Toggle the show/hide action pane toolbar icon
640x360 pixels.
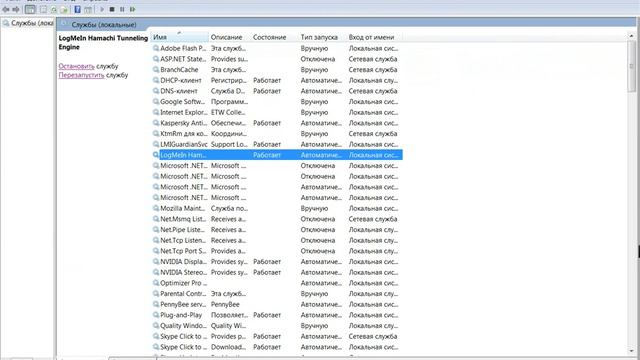click(x=88, y=9)
